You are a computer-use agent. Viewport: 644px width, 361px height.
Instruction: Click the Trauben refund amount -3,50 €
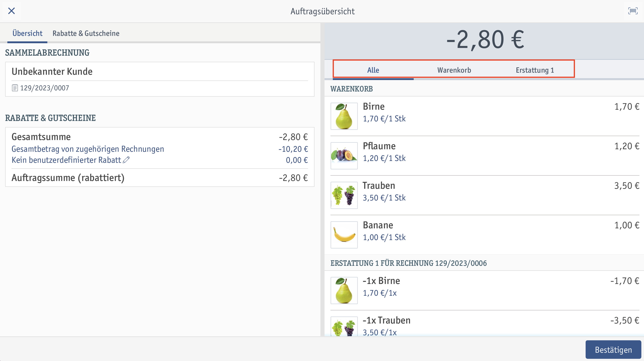(625, 321)
